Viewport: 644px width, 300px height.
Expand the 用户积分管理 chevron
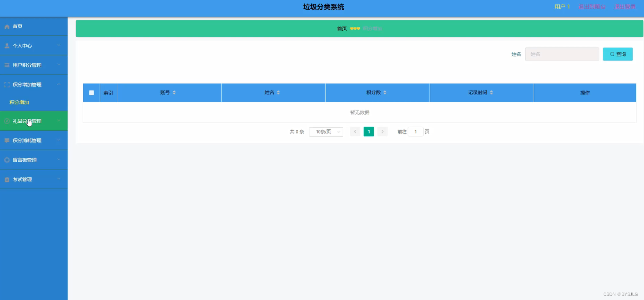[59, 65]
